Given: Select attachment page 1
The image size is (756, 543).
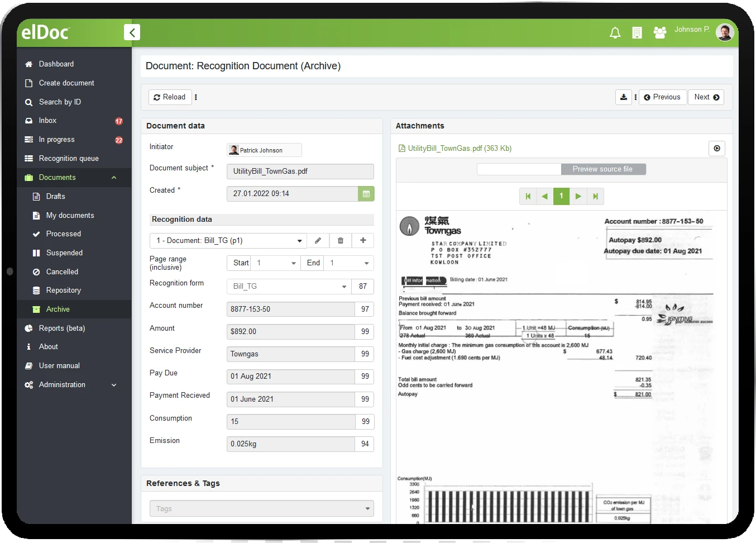Looking at the screenshot, I should [562, 197].
